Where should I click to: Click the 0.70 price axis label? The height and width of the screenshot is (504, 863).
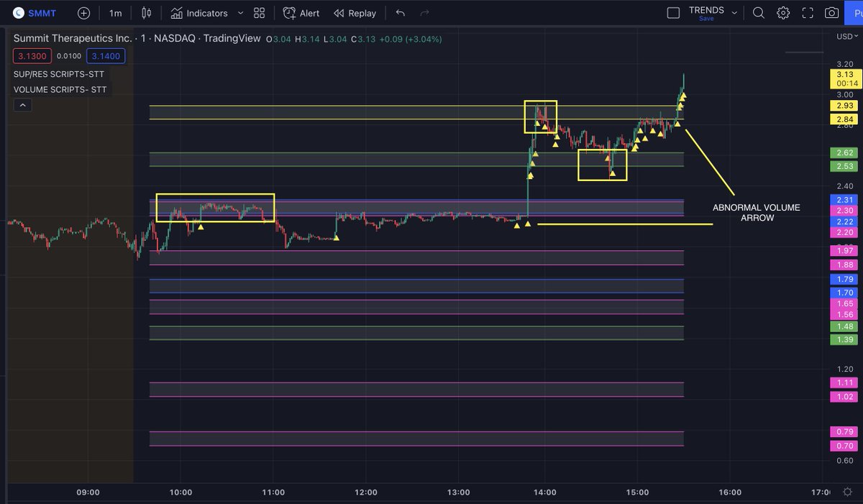click(844, 446)
